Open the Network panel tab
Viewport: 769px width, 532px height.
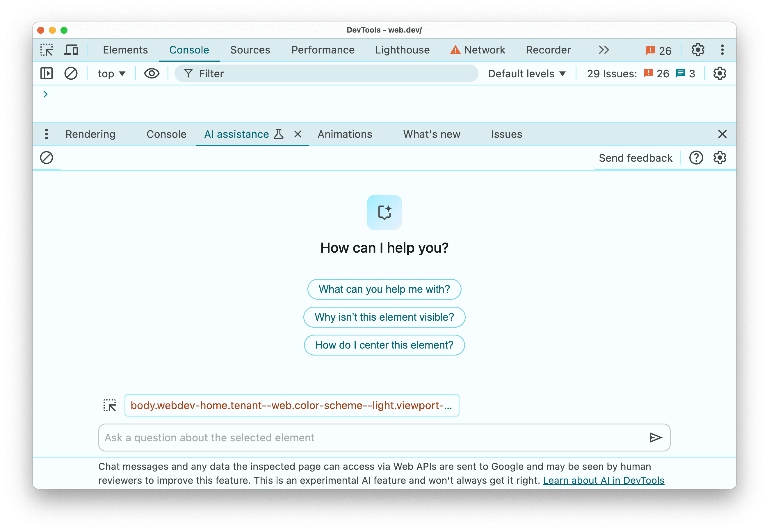click(477, 50)
